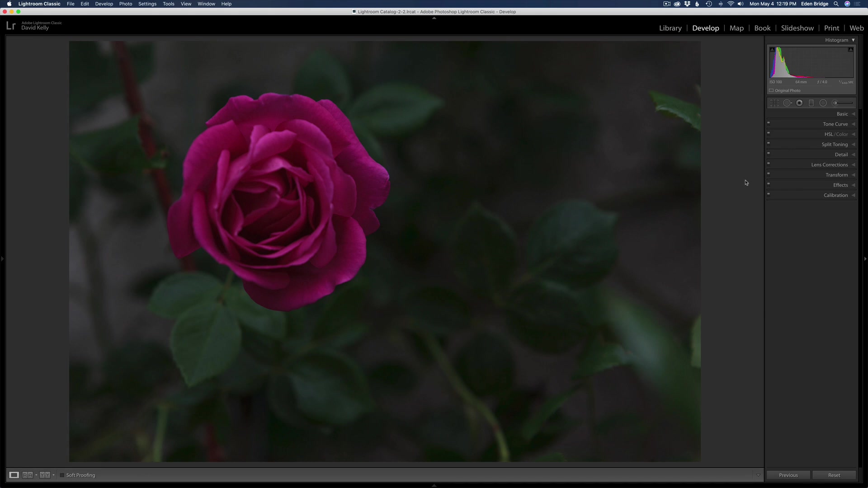Expand the Basic panel
This screenshot has width=868, height=488.
tap(853, 114)
